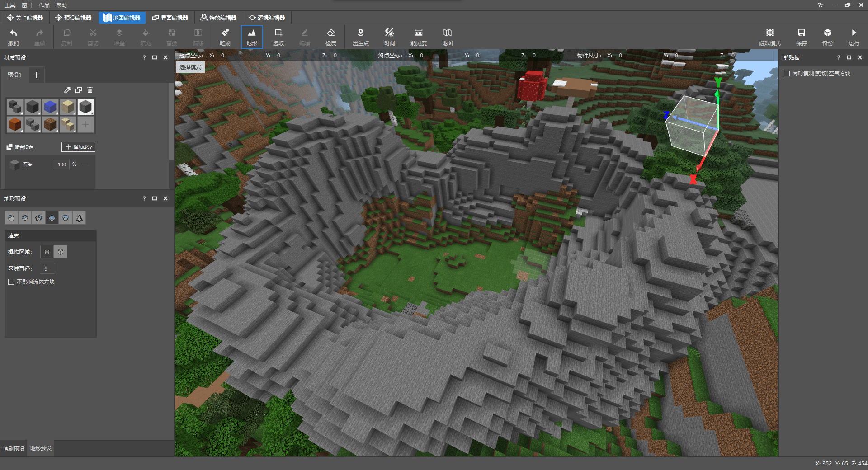Screen dimensions: 868x470
Task: Select the orange block material swatch
Action: [x=15, y=124]
